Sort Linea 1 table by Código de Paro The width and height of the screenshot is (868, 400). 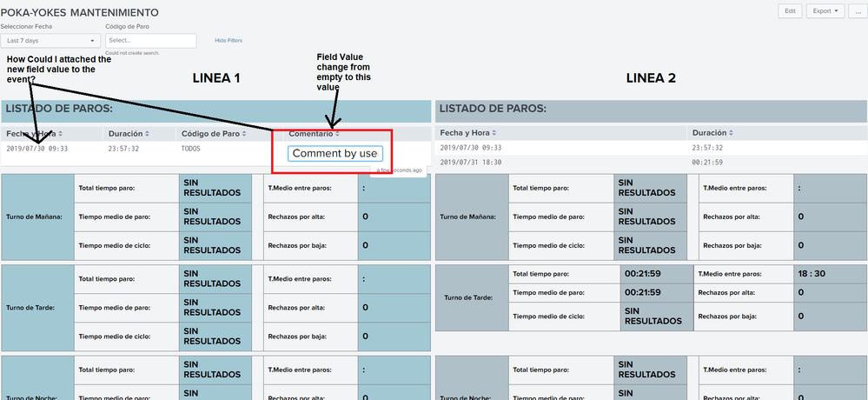pos(214,134)
